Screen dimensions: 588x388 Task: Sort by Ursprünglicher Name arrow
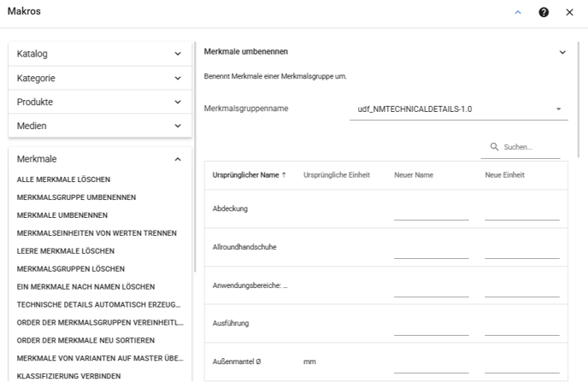click(x=284, y=175)
